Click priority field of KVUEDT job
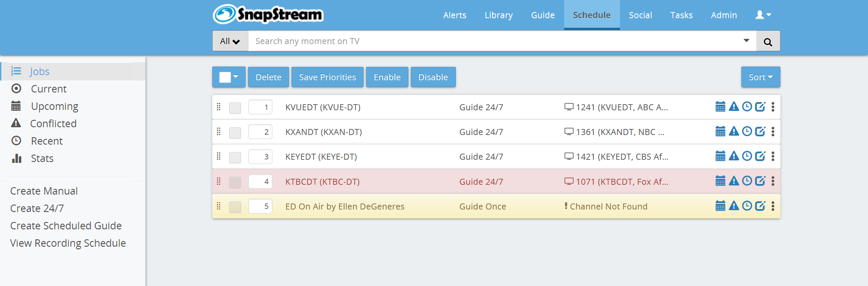The image size is (868, 286). click(x=260, y=107)
